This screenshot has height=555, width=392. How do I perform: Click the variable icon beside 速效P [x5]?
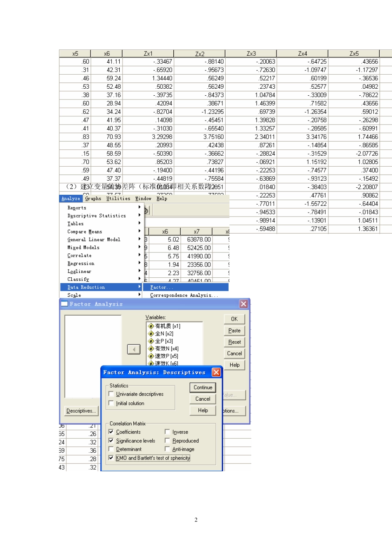coord(151,356)
